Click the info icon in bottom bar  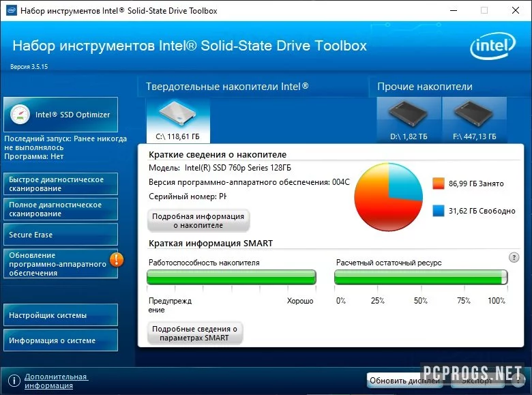(x=14, y=381)
